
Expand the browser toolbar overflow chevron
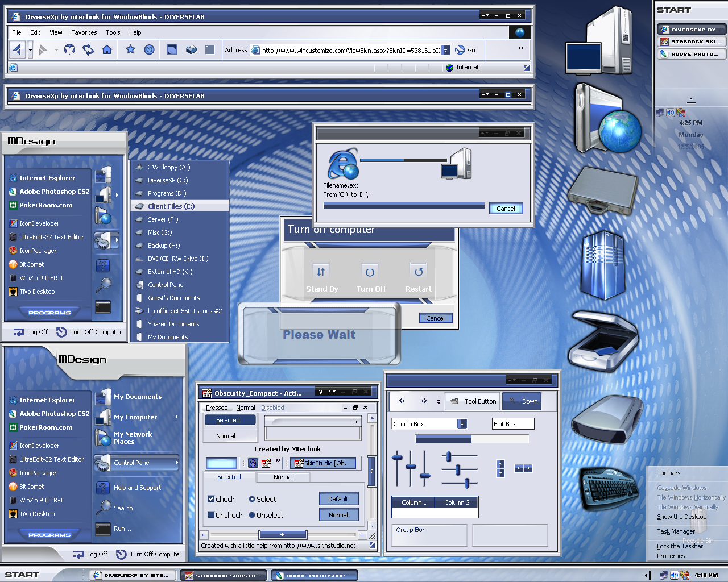521,48
